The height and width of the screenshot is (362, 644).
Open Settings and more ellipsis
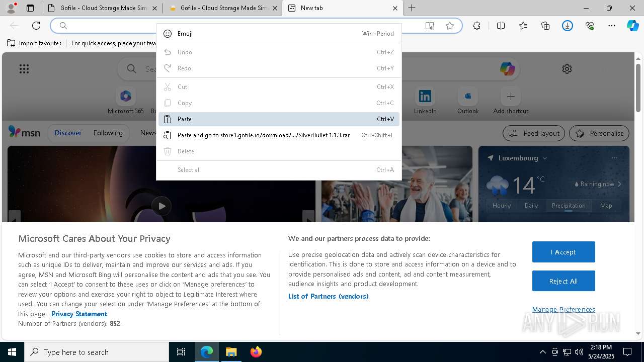pyautogui.click(x=612, y=26)
